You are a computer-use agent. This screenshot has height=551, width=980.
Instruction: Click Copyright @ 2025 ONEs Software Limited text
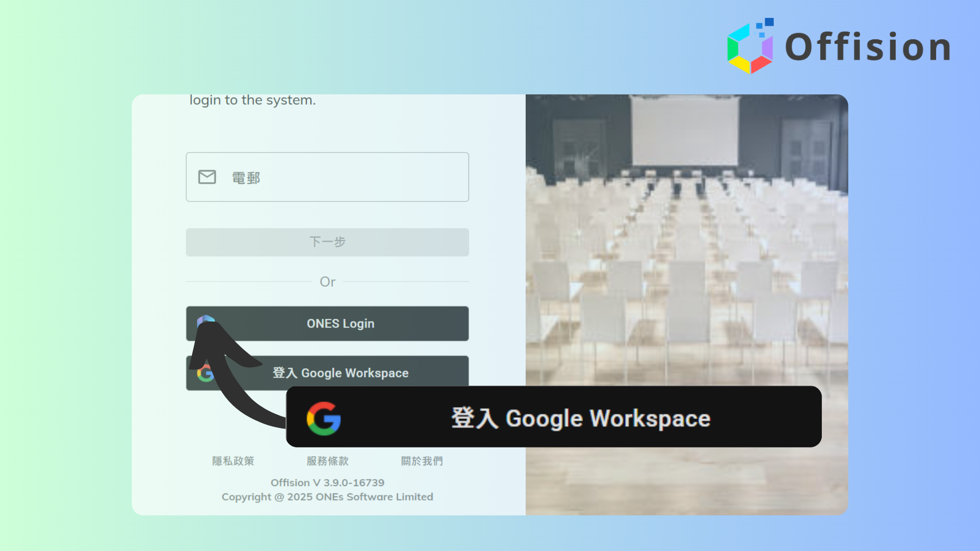(x=327, y=496)
